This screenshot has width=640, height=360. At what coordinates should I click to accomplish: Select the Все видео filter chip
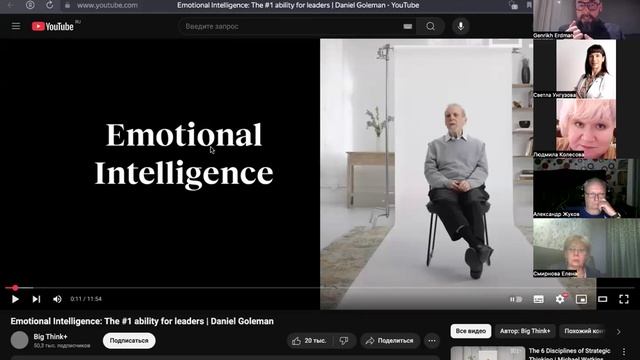pos(471,331)
